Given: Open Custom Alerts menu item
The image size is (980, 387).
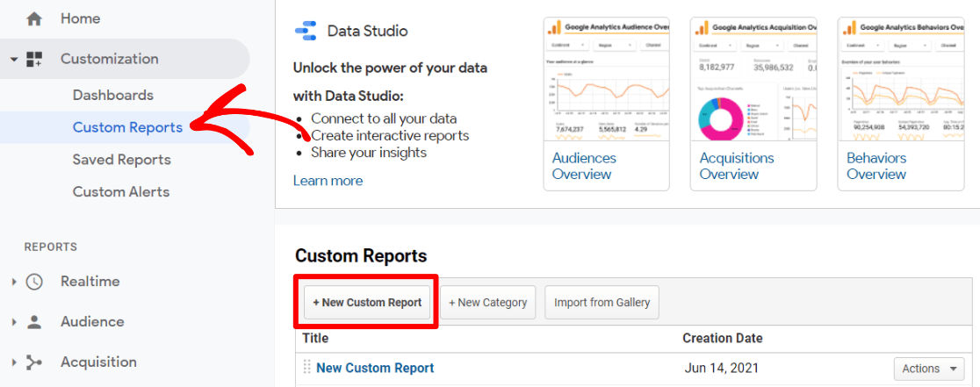Looking at the screenshot, I should tap(121, 191).
